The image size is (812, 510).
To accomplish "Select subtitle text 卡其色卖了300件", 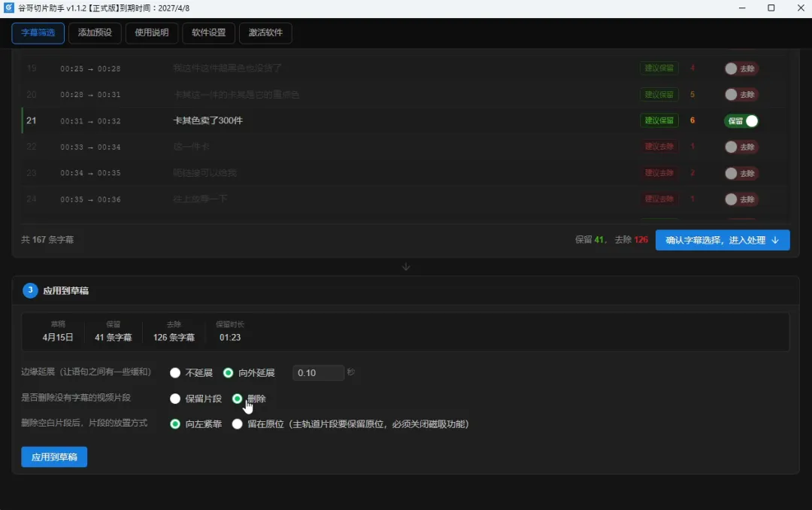I will click(208, 120).
